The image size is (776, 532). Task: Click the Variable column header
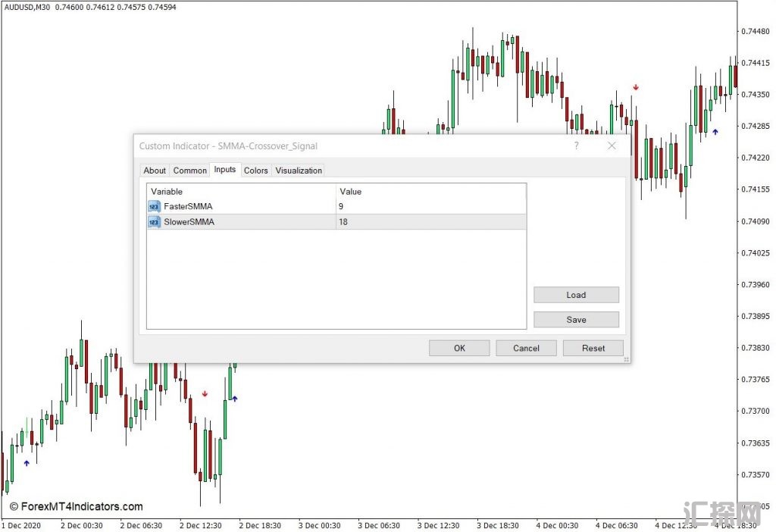241,191
